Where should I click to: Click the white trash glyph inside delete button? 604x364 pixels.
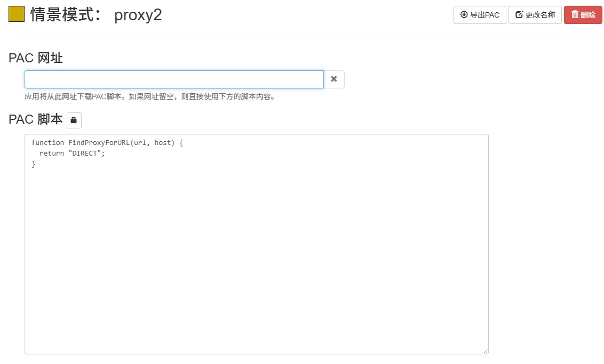pyautogui.click(x=575, y=15)
